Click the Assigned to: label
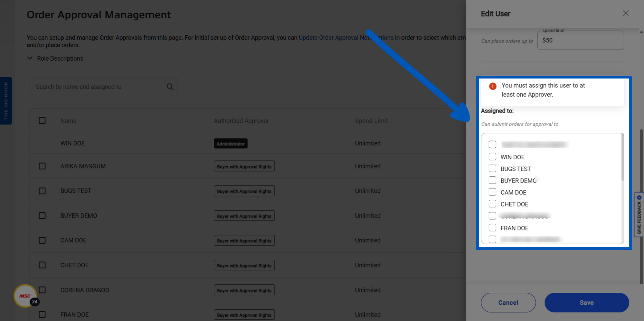644x321 pixels. click(x=497, y=111)
